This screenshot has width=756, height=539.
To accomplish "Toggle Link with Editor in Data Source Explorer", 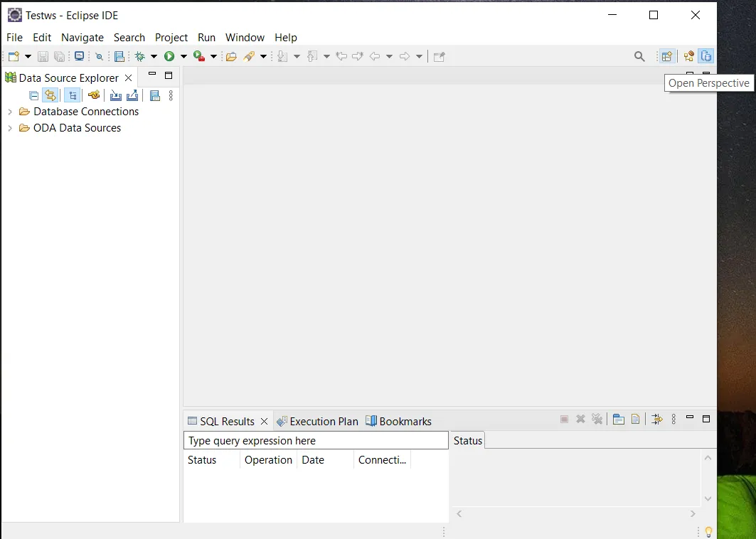I will tap(50, 95).
